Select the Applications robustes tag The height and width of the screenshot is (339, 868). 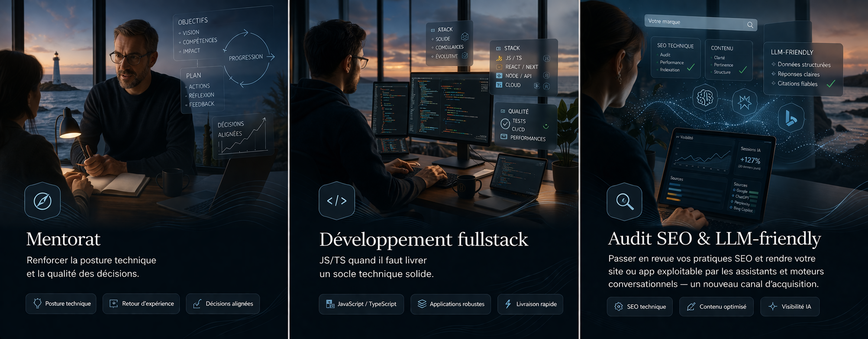(451, 304)
